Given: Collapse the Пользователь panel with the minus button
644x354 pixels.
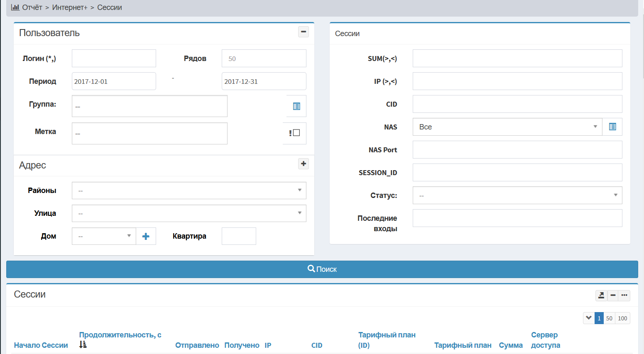Looking at the screenshot, I should [x=304, y=32].
